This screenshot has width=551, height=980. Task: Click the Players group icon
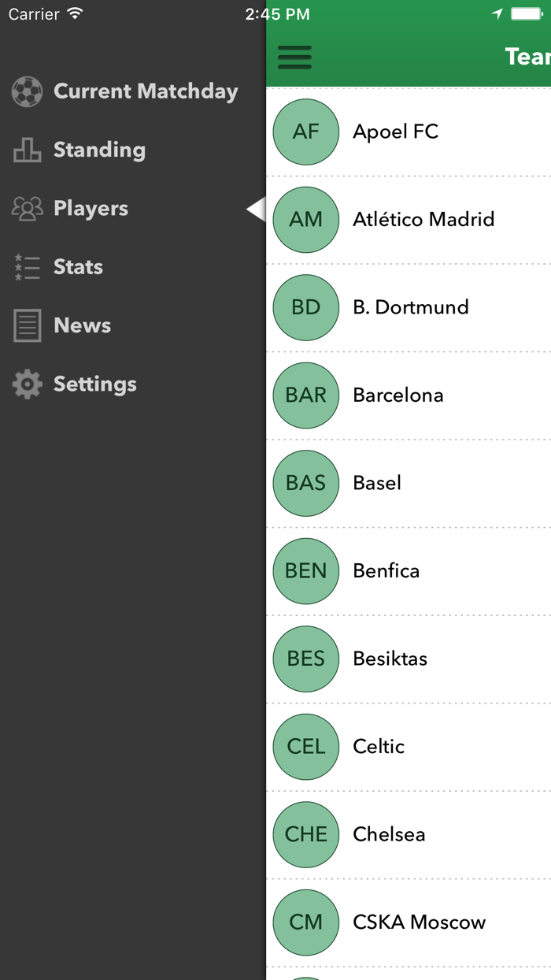[27, 209]
